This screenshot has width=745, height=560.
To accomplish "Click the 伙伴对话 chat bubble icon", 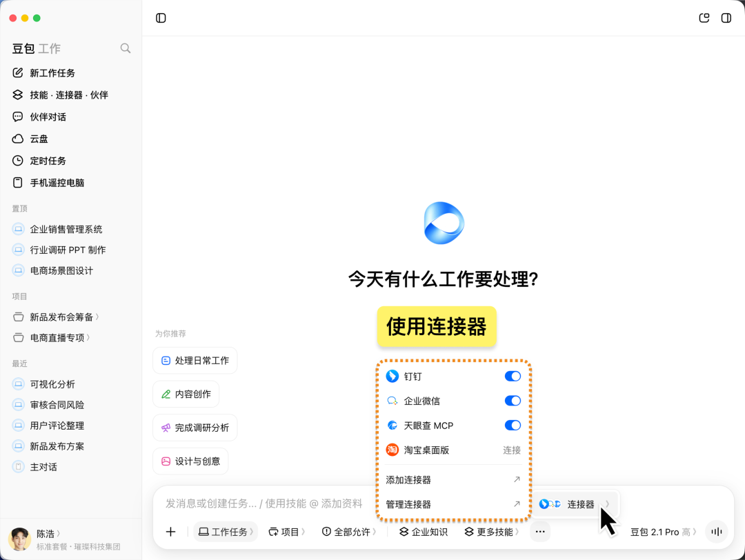I will [17, 117].
